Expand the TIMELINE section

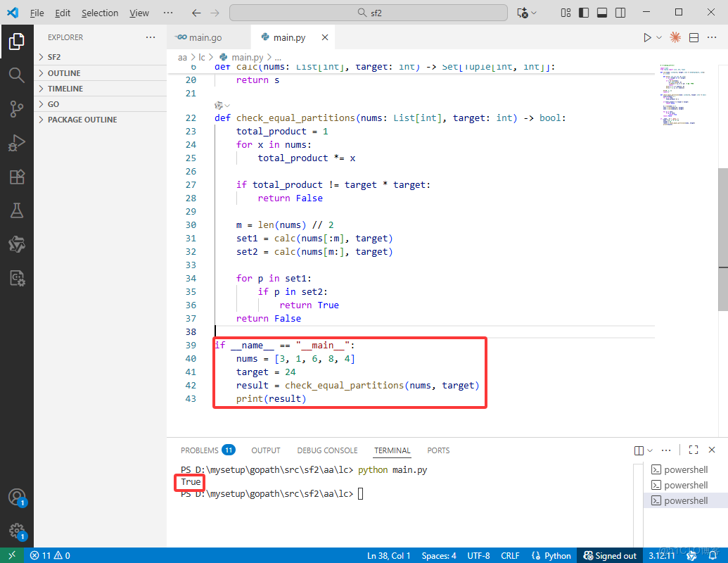pos(65,89)
